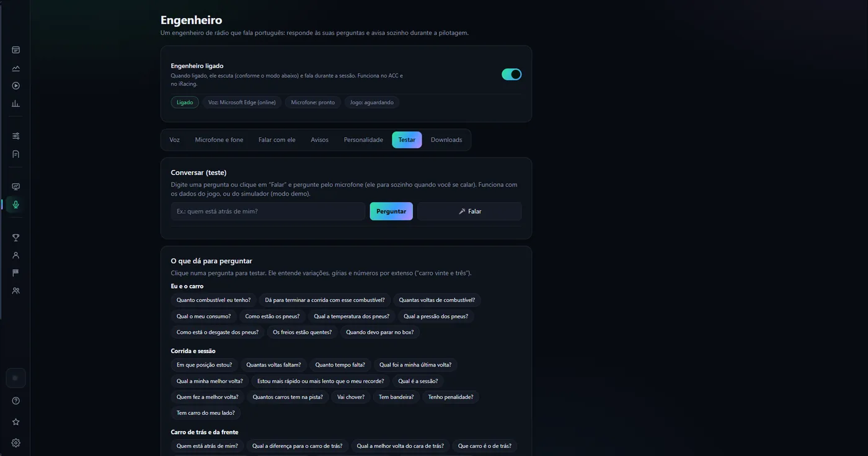Test question Quantos carros tem na pista?
Image resolution: width=868 pixels, height=456 pixels.
pyautogui.click(x=288, y=398)
